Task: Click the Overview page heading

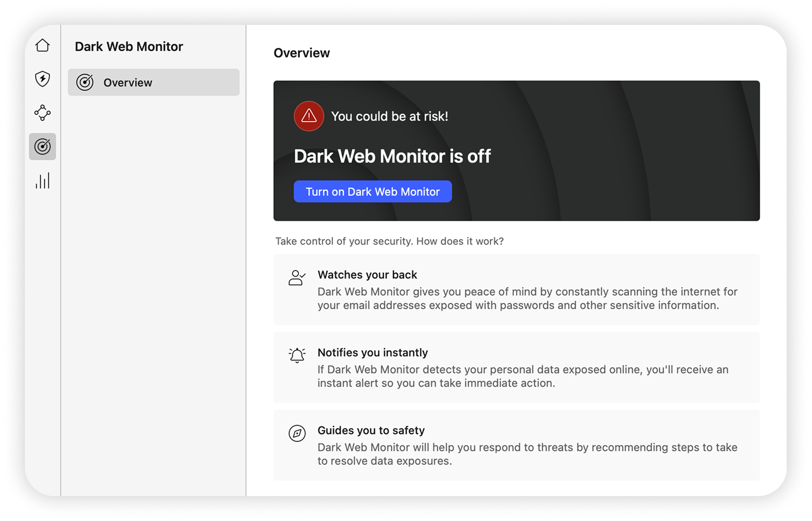Action: [x=301, y=53]
